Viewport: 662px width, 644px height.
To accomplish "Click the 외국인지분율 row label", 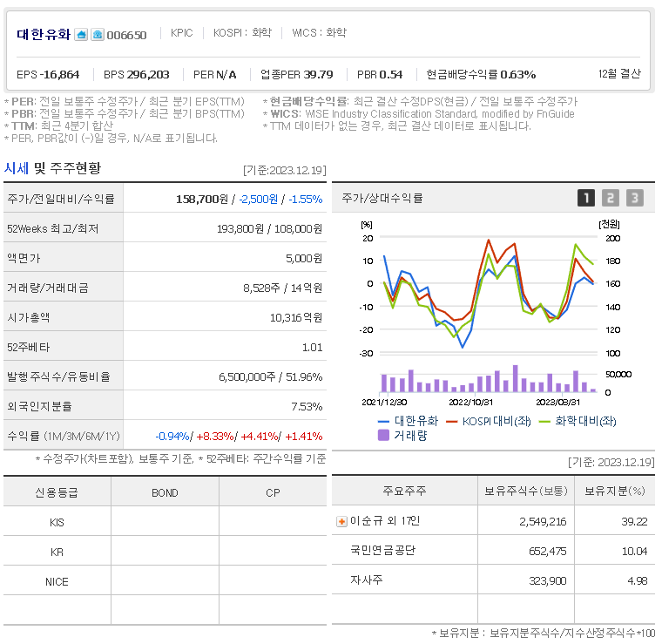I will [40, 407].
